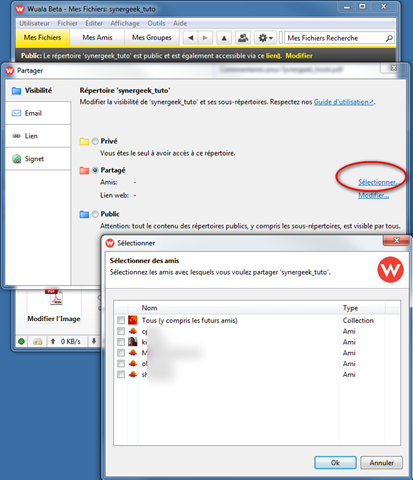
Task: Click the 'Collection' type cell
Action: (358, 320)
